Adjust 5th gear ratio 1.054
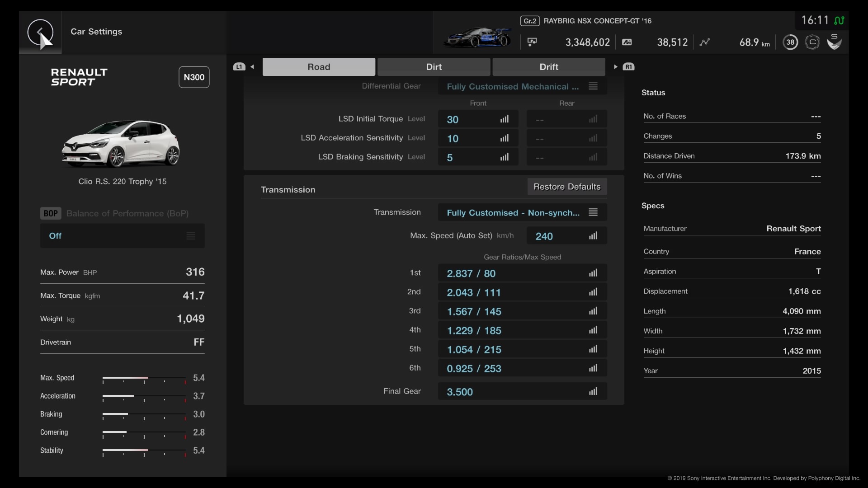The image size is (868, 488). (x=522, y=349)
